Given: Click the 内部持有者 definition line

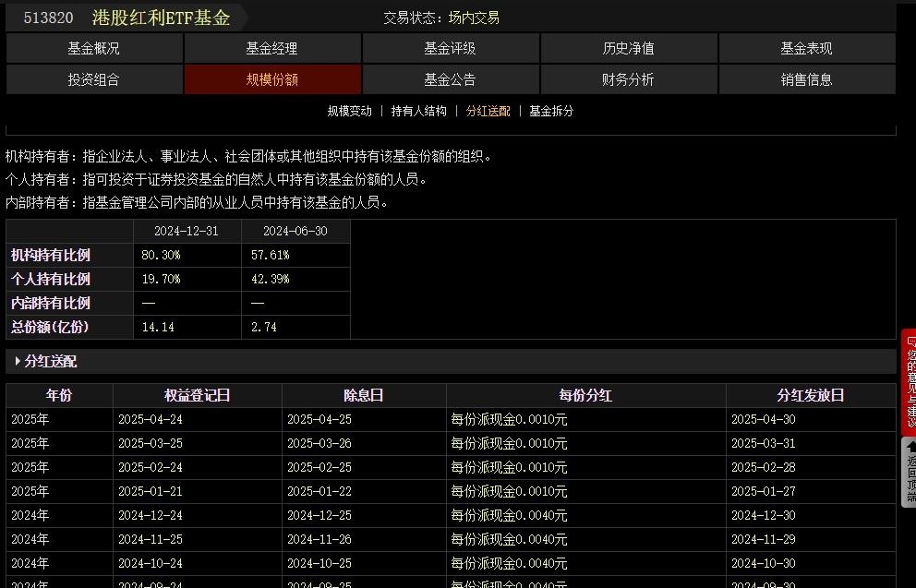Looking at the screenshot, I should click(198, 203).
